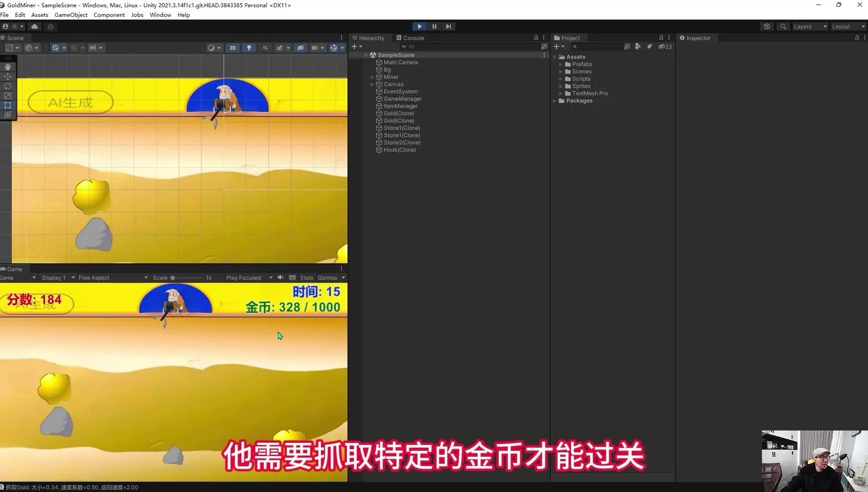The height and width of the screenshot is (492, 868).
Task: Click the global search magnifier icon
Action: (783, 26)
